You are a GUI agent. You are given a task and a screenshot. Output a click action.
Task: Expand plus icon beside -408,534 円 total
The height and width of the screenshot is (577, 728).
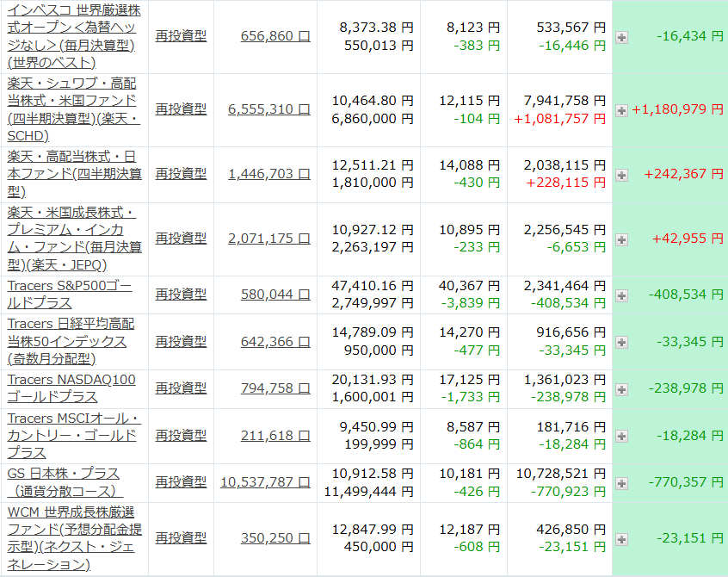621,295
